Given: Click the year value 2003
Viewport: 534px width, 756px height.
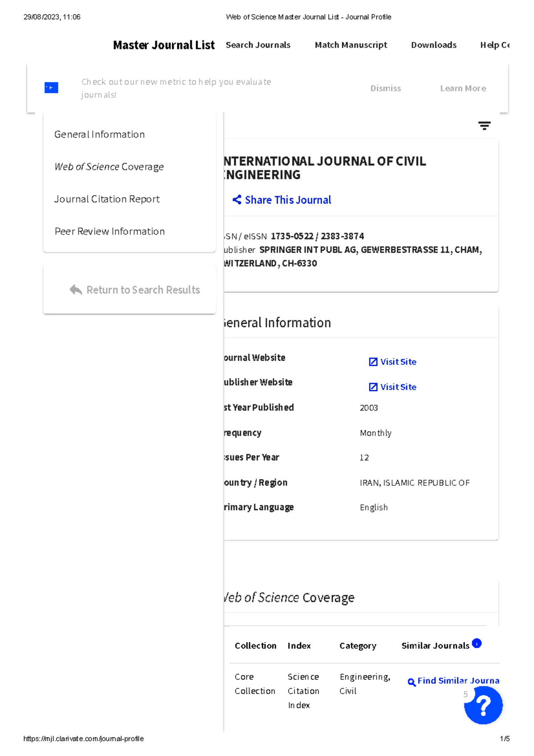Looking at the screenshot, I should click(x=369, y=408).
